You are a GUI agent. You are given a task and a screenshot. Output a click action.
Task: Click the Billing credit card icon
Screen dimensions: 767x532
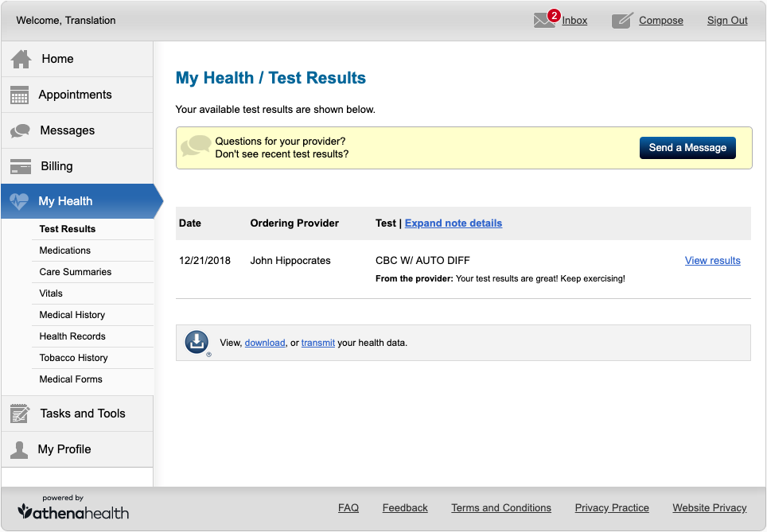point(21,166)
